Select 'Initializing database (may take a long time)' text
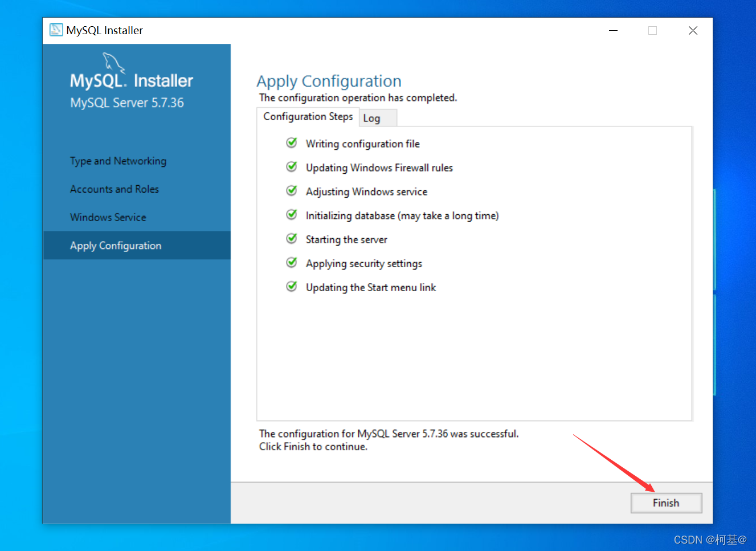The image size is (756, 551). click(x=402, y=216)
